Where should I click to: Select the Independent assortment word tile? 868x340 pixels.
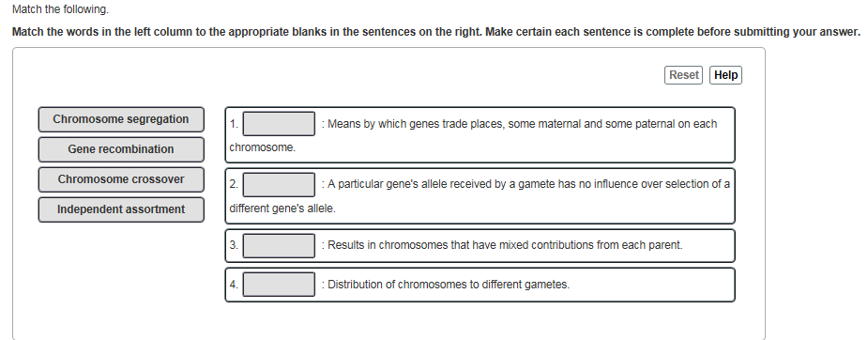coord(121,209)
